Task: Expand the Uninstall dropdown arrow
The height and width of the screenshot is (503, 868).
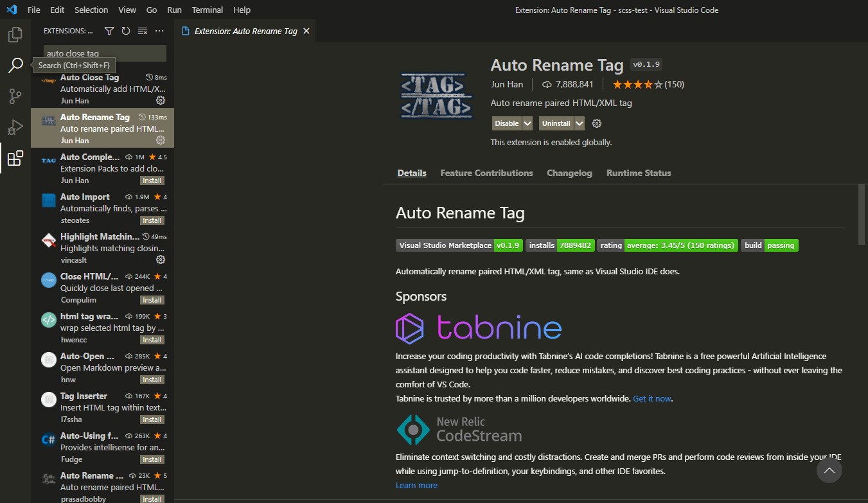Action: pyautogui.click(x=580, y=123)
